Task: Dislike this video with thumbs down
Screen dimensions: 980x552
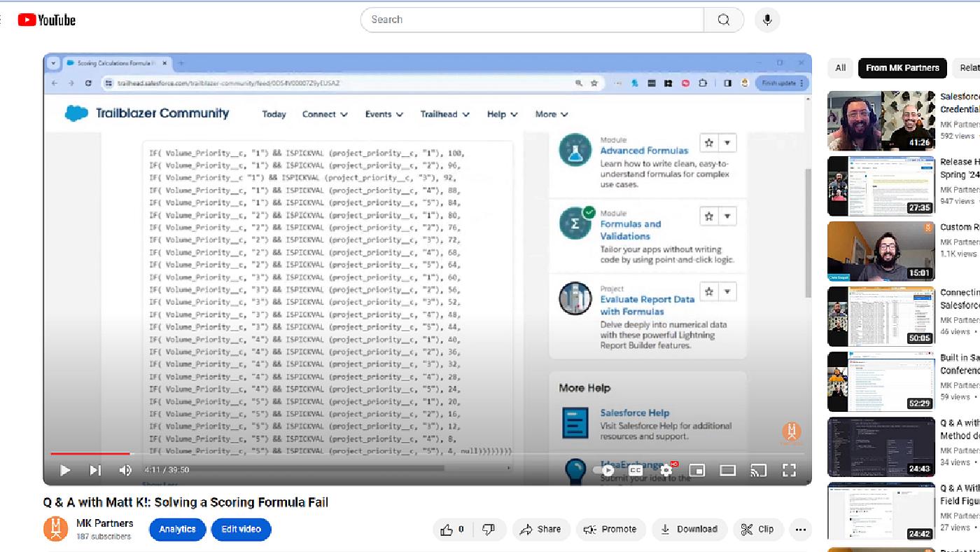Action: click(x=489, y=530)
